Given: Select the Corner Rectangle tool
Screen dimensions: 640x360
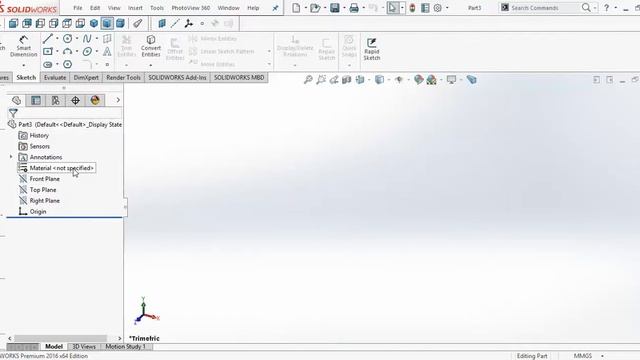Looking at the screenshot, I should (48, 51).
